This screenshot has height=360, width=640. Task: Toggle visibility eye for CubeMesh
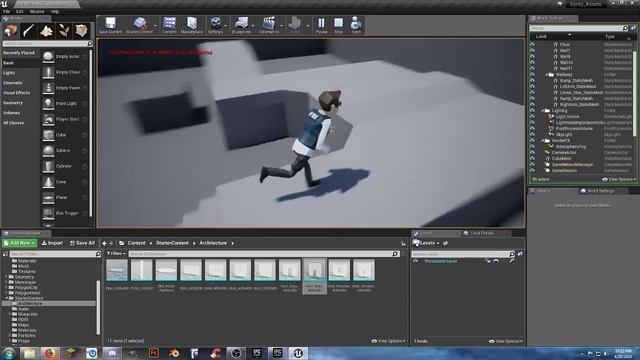pyautogui.click(x=533, y=158)
